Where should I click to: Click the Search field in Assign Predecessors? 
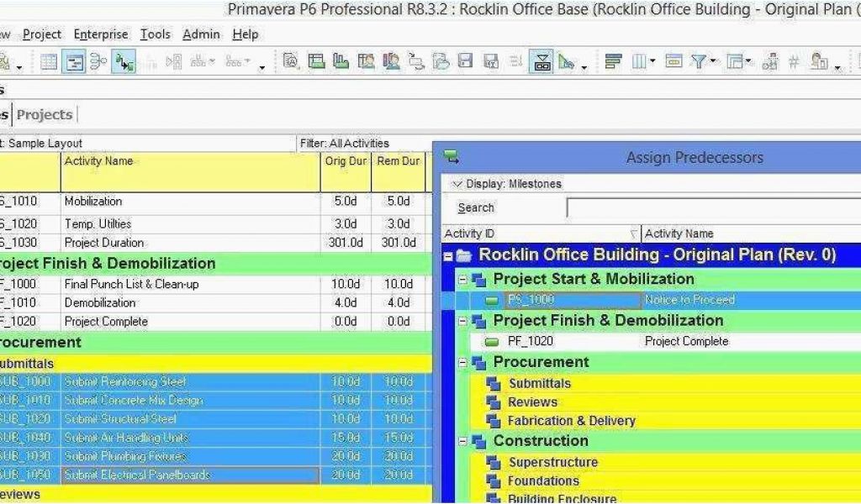point(713,209)
